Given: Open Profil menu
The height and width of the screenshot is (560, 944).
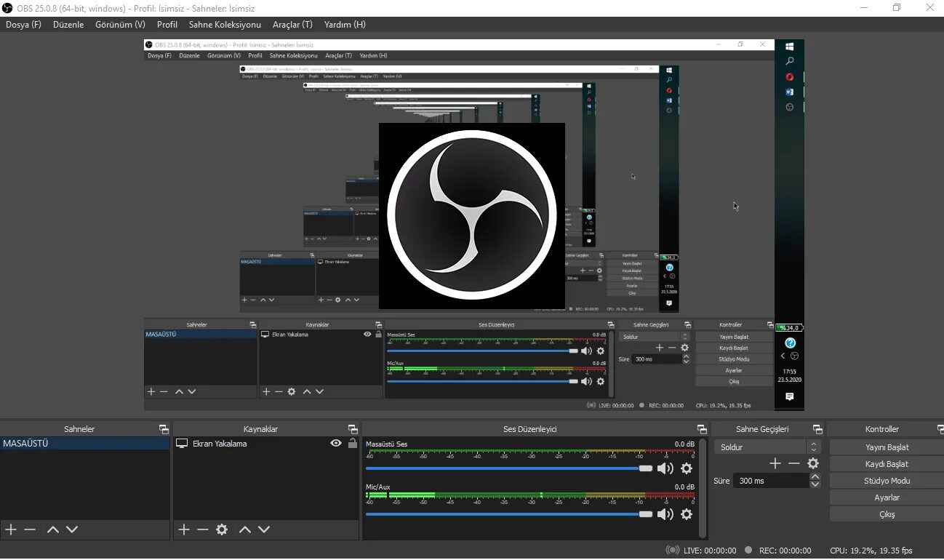Looking at the screenshot, I should 167,25.
